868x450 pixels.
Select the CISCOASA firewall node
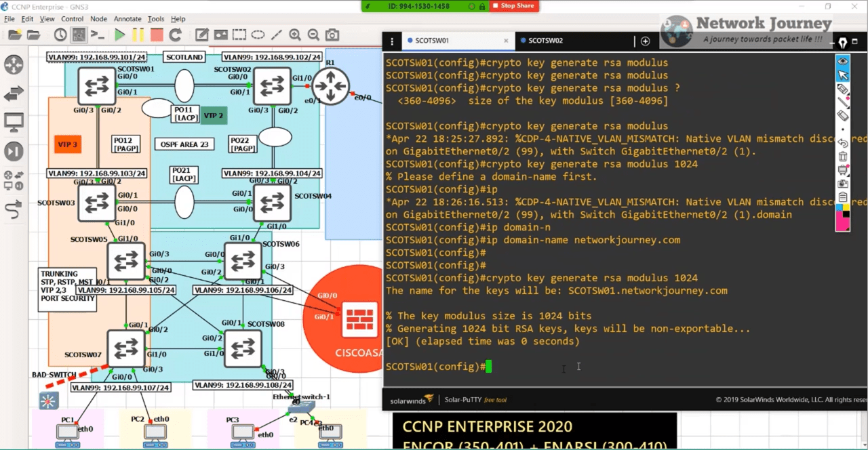pyautogui.click(x=359, y=318)
